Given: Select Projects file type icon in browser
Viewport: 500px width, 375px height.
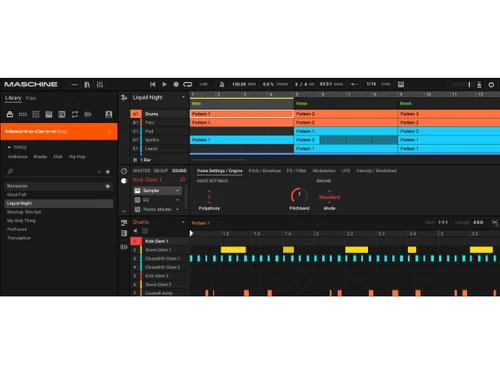Looking at the screenshot, I should point(10,114).
